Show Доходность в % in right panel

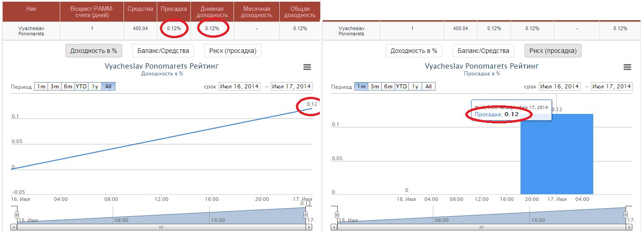coord(414,51)
